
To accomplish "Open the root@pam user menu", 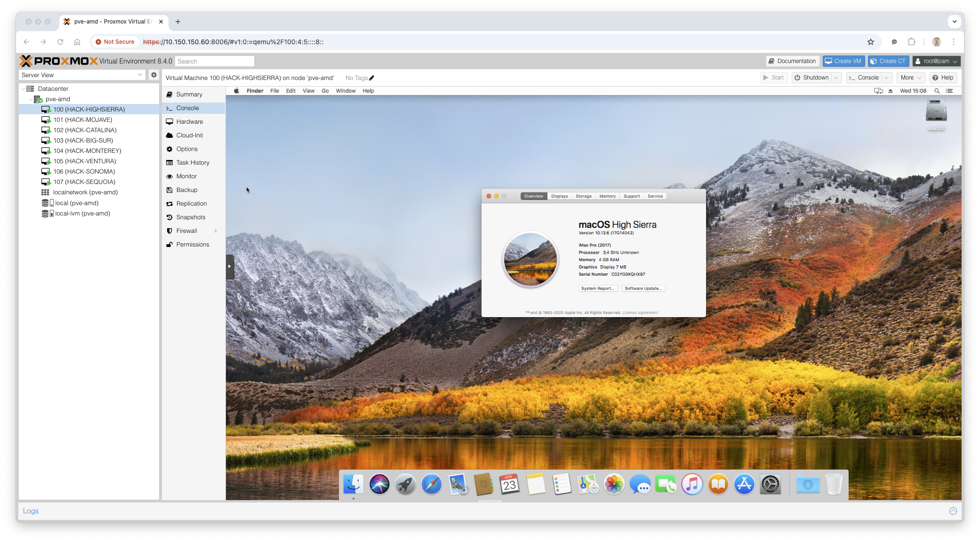I will (936, 61).
